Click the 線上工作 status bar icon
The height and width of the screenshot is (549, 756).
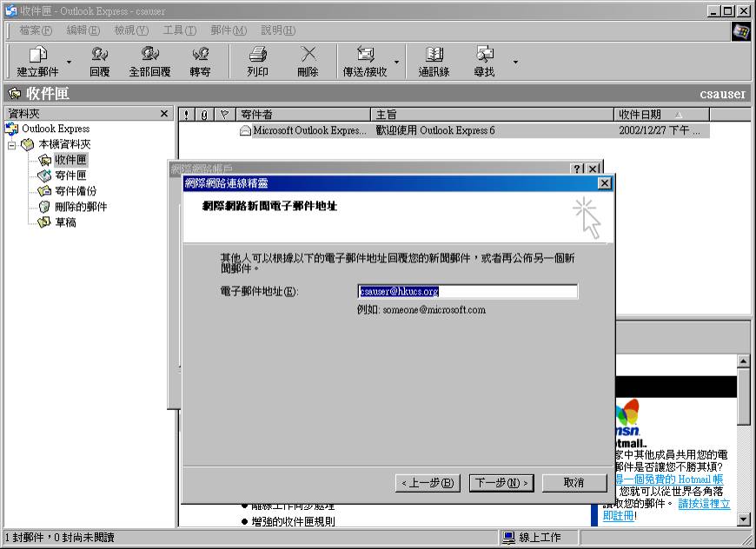tap(508, 538)
